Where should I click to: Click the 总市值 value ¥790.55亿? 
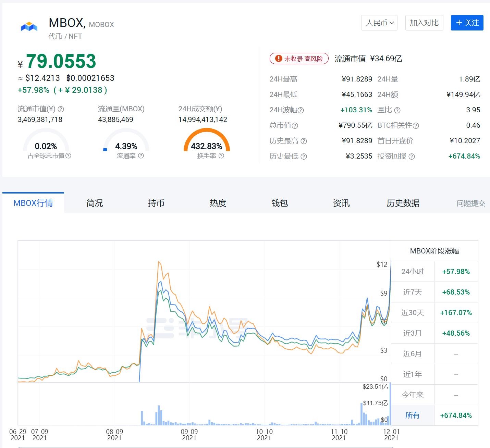coord(355,125)
